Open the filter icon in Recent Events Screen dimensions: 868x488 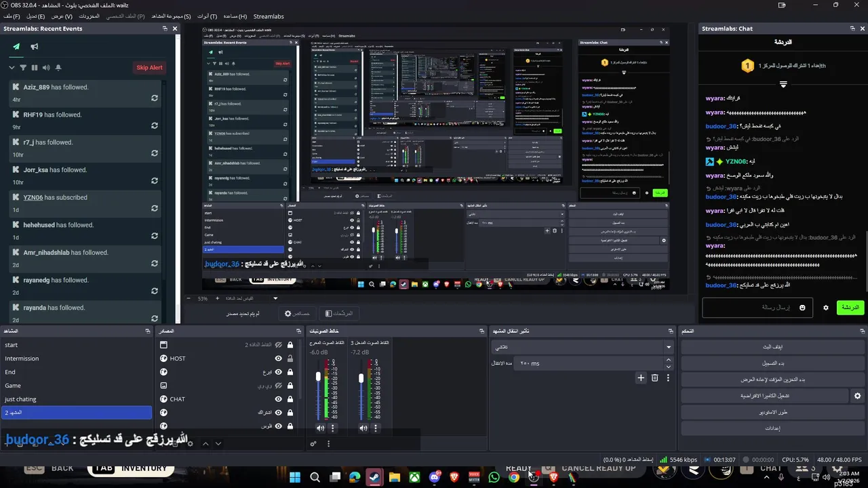(23, 68)
